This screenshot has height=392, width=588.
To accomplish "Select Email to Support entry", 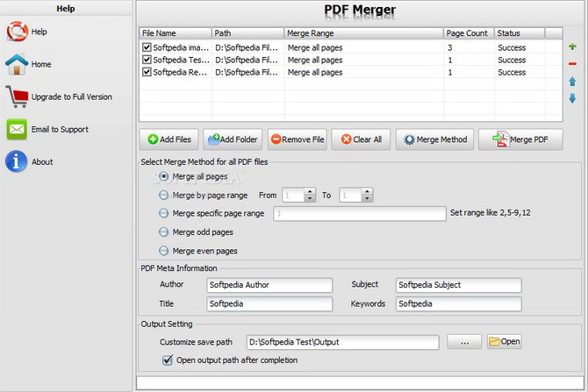I will [x=60, y=130].
